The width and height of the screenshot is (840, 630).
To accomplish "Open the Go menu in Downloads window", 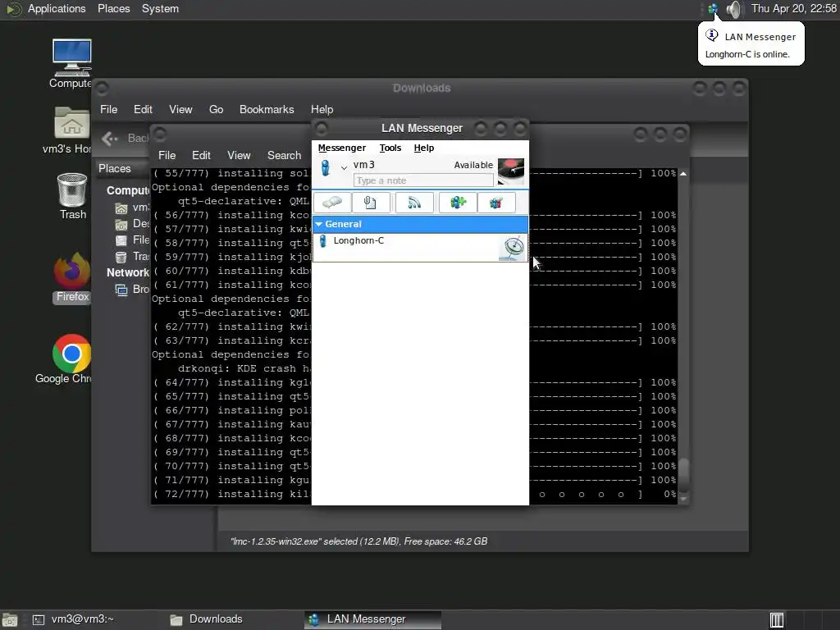I will (216, 109).
